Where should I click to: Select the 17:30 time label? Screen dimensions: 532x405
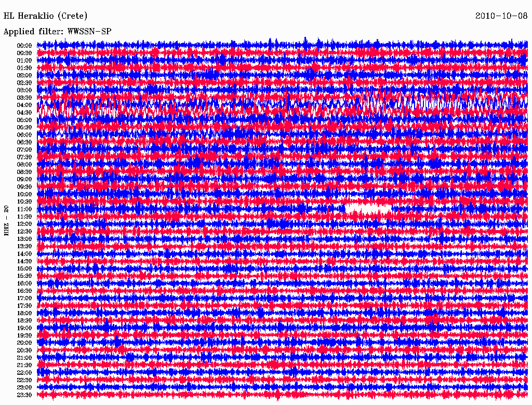click(x=24, y=306)
